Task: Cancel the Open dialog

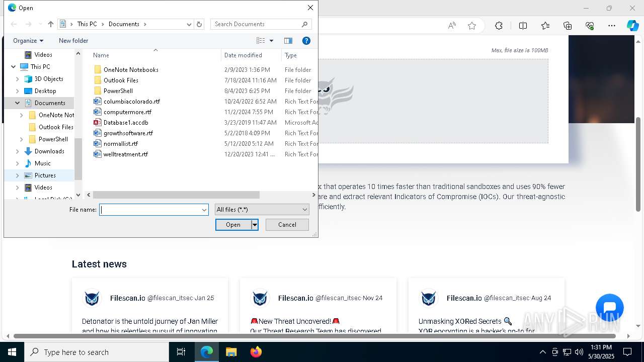Action: (287, 225)
